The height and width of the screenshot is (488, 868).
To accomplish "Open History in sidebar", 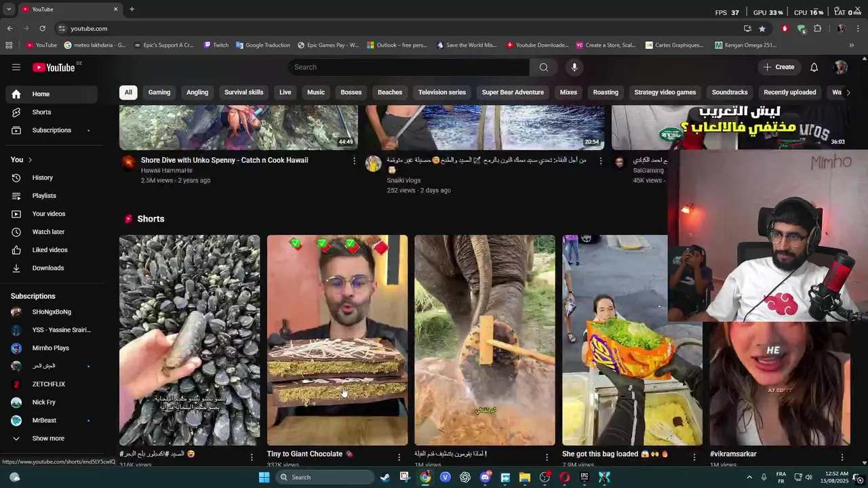I will (x=52, y=178).
